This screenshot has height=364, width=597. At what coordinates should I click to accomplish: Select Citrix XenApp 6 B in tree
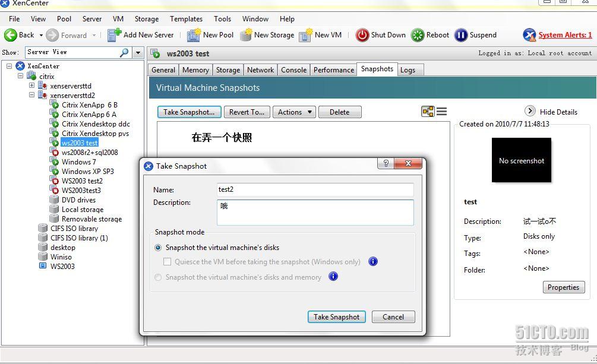[90, 105]
